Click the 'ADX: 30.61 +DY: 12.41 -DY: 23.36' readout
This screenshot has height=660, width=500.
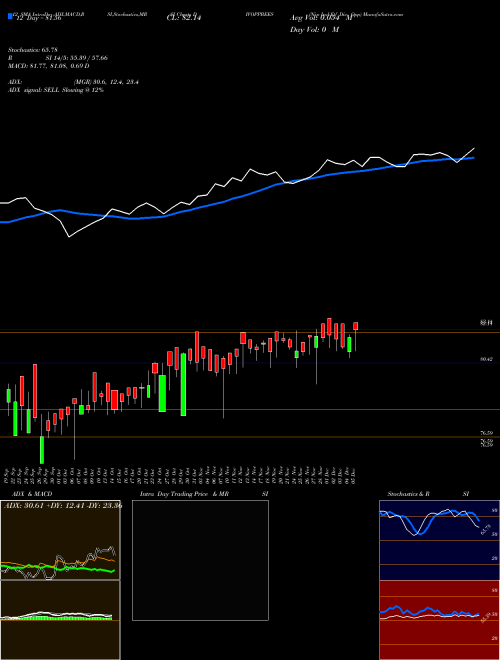coord(63,506)
